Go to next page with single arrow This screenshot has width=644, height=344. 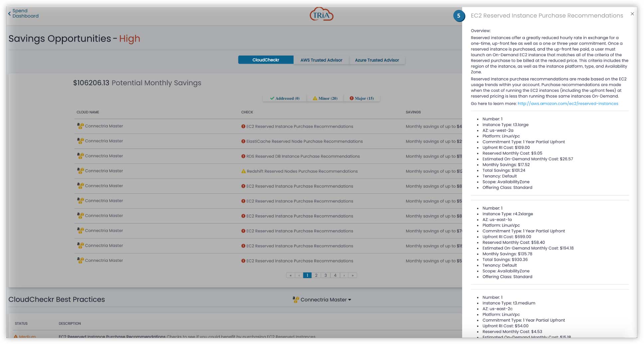344,275
